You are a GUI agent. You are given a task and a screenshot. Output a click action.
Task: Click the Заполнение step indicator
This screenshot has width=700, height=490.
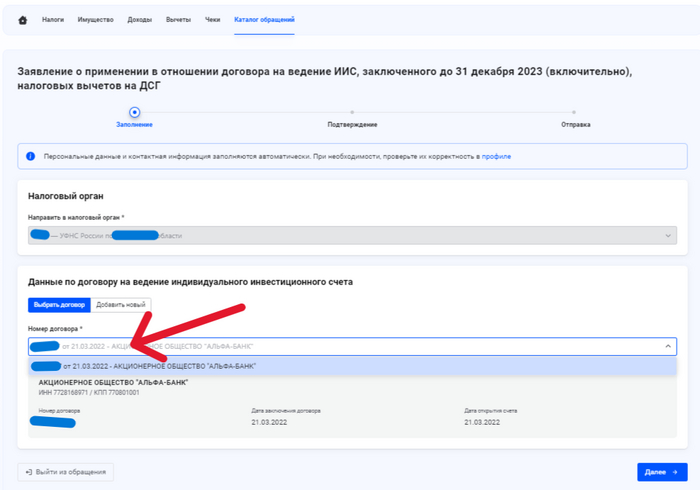tap(134, 112)
